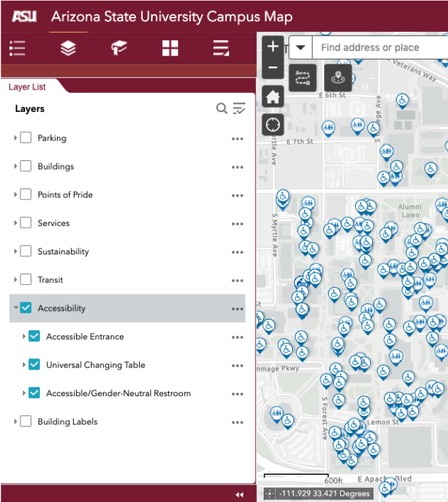Open the search source dropdown arrow
This screenshot has width=448, height=502.
click(x=300, y=47)
